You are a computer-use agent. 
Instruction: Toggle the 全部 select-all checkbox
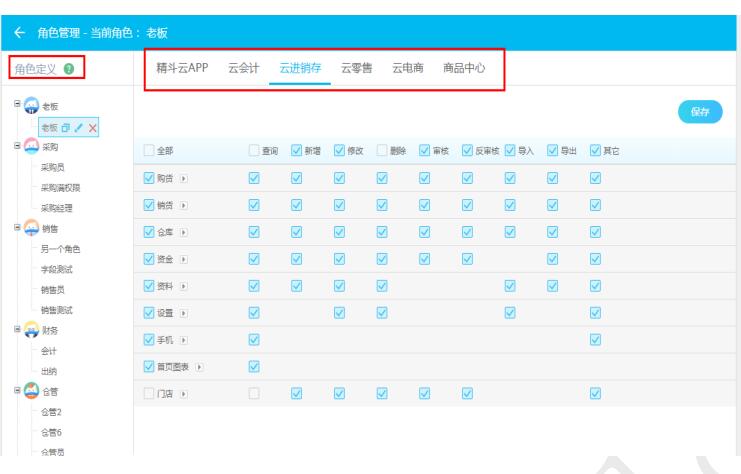click(149, 151)
